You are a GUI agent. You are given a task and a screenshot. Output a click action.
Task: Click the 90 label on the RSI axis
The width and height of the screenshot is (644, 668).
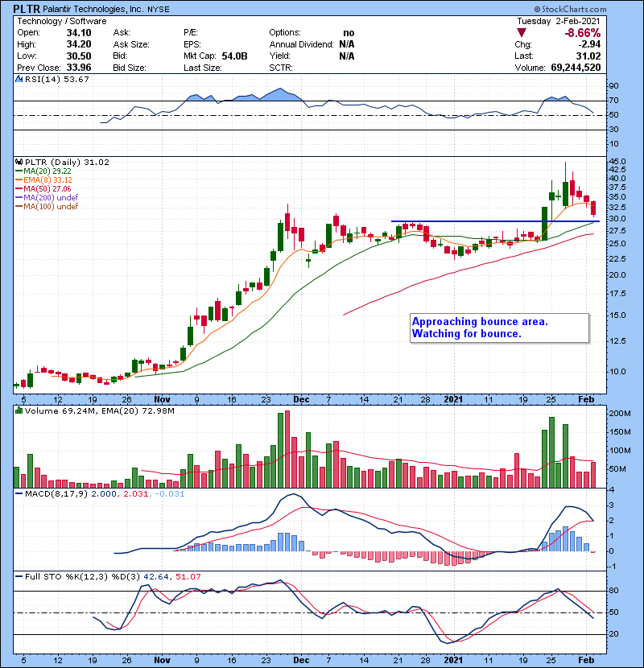point(614,86)
